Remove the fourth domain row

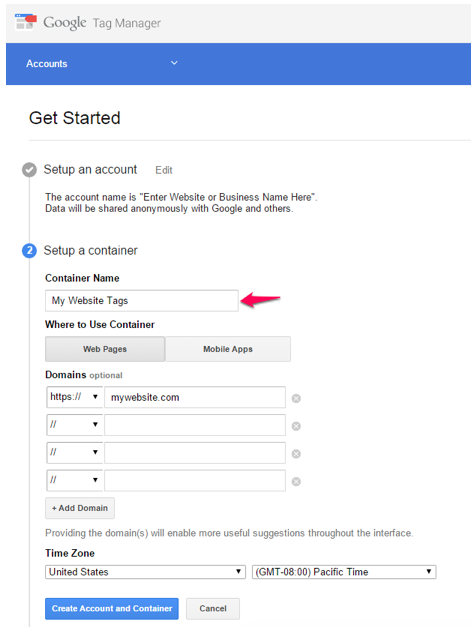click(x=296, y=481)
